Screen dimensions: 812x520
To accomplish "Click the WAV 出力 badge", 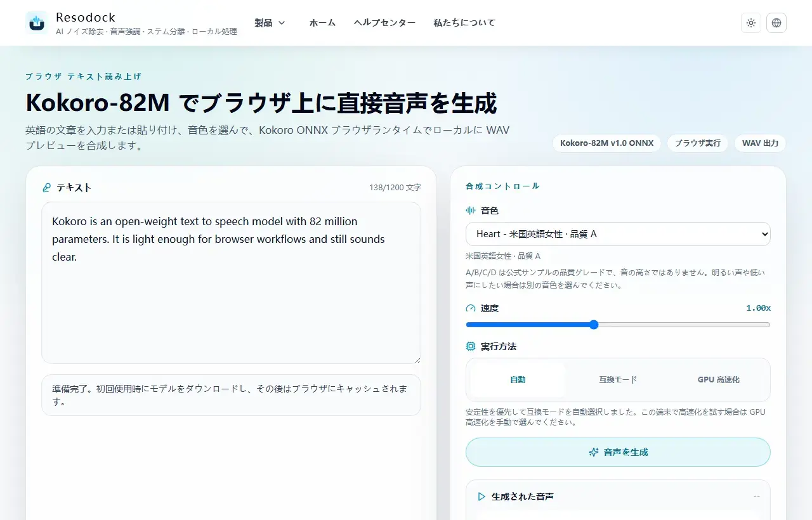I will 760,143.
